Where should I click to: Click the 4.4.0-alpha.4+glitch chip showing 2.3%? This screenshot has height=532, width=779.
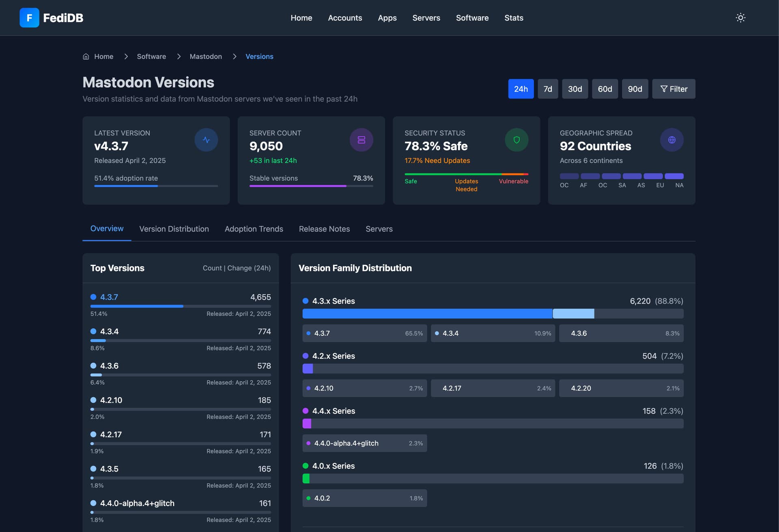click(x=365, y=443)
